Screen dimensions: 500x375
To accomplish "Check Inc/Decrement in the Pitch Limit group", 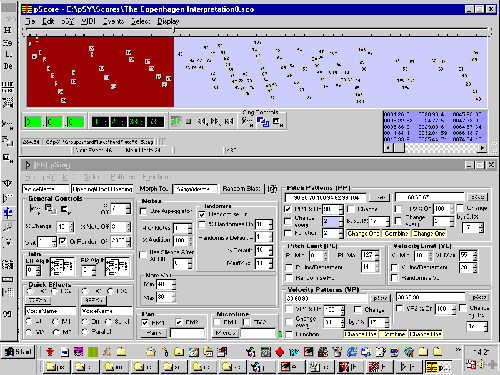I will [289, 267].
